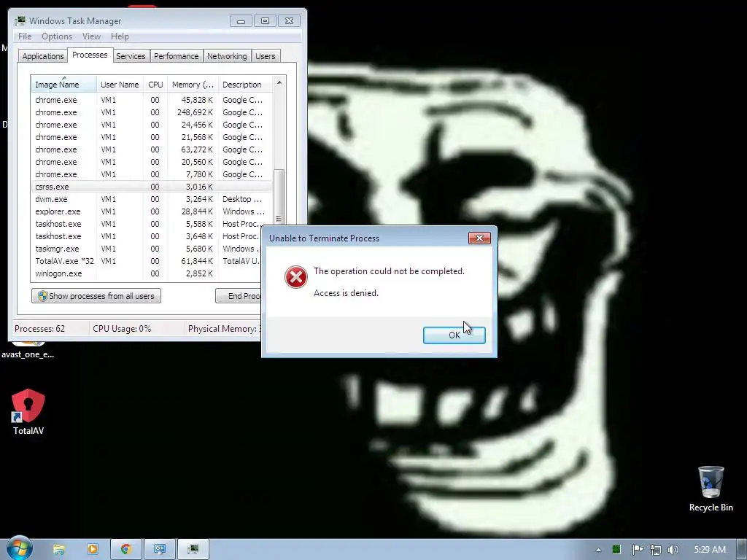Click the red error icon in dialog
The width and height of the screenshot is (747, 560).
[x=296, y=276]
